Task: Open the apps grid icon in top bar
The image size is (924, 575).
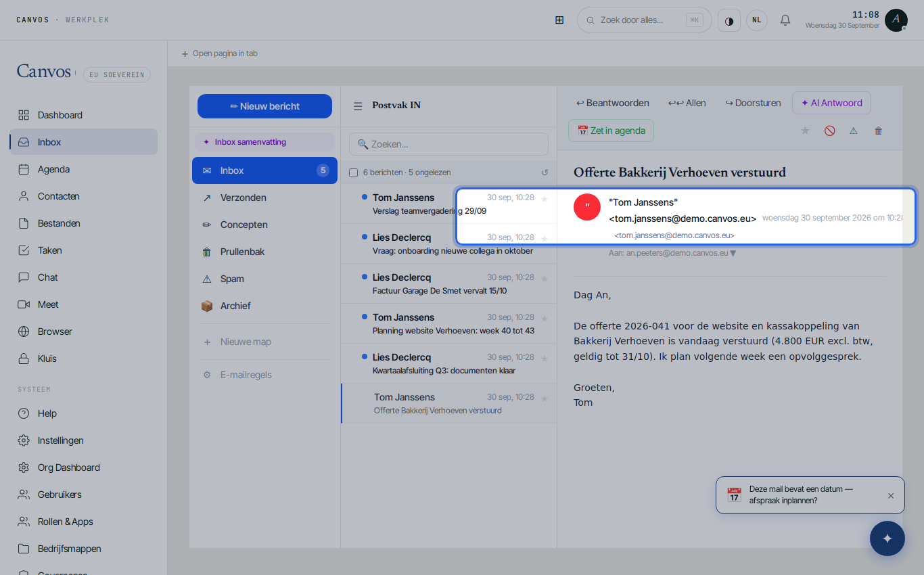Action: [559, 20]
